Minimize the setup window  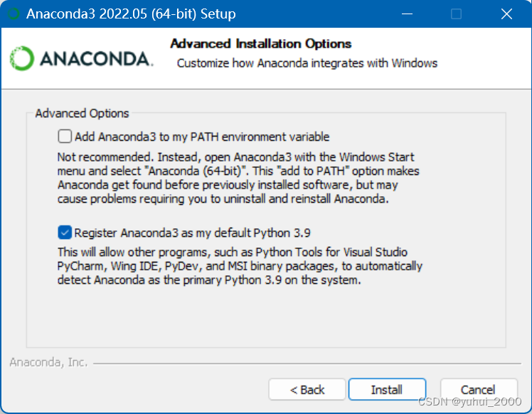click(x=407, y=14)
